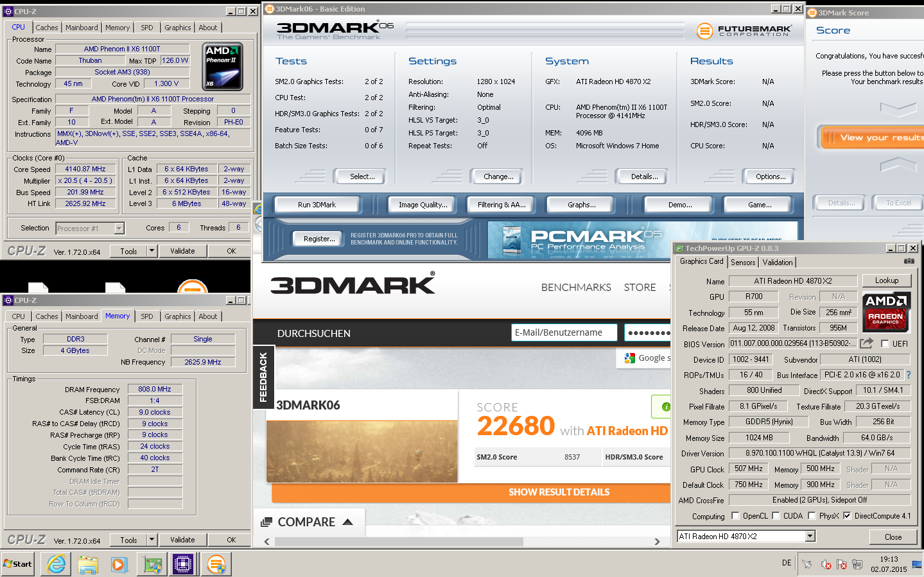Switch to CPU-Z via purple chip taskbar icon
The image size is (924, 577).
(183, 564)
